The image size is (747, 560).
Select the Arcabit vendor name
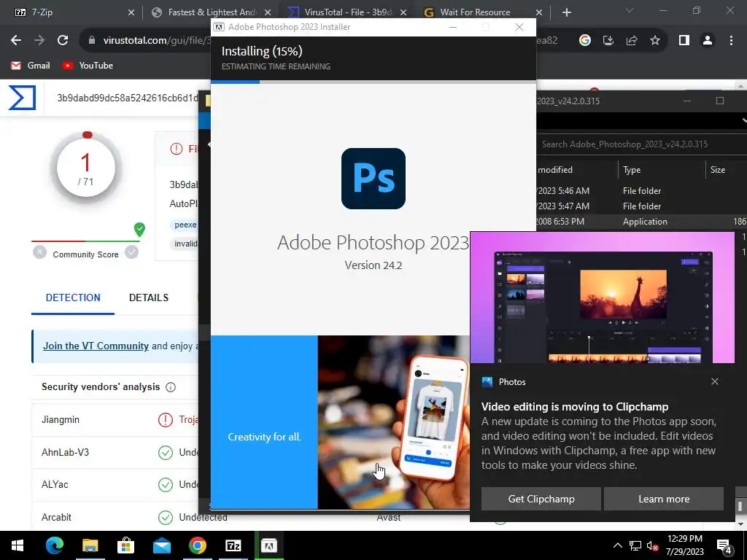[56, 517]
